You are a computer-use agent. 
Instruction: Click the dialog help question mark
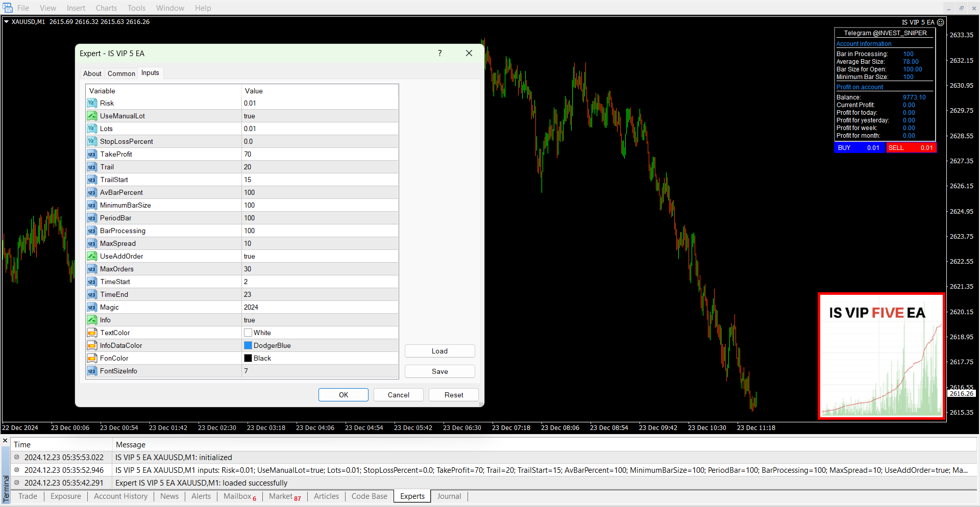coord(439,53)
